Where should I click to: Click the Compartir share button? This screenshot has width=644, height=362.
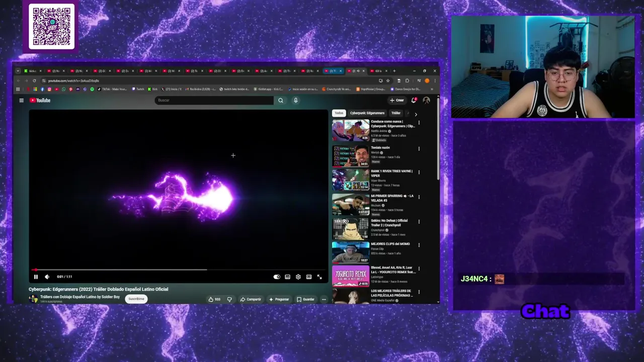tap(251, 299)
